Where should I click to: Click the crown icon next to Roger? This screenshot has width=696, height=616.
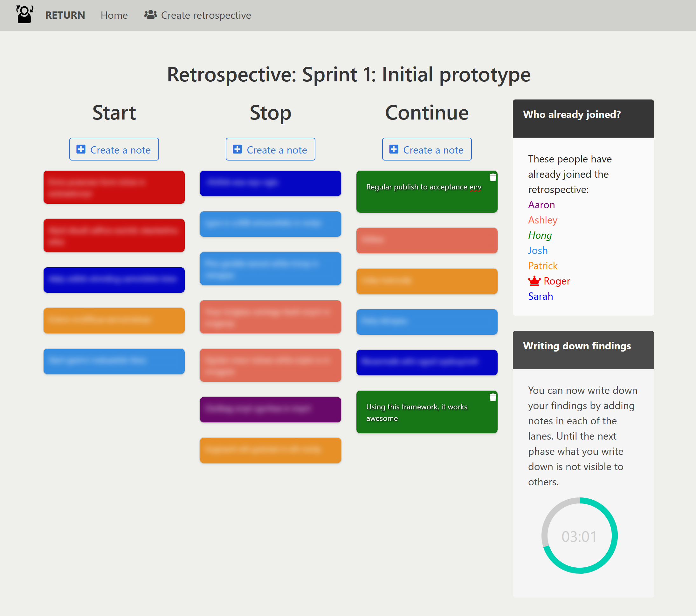534,281
